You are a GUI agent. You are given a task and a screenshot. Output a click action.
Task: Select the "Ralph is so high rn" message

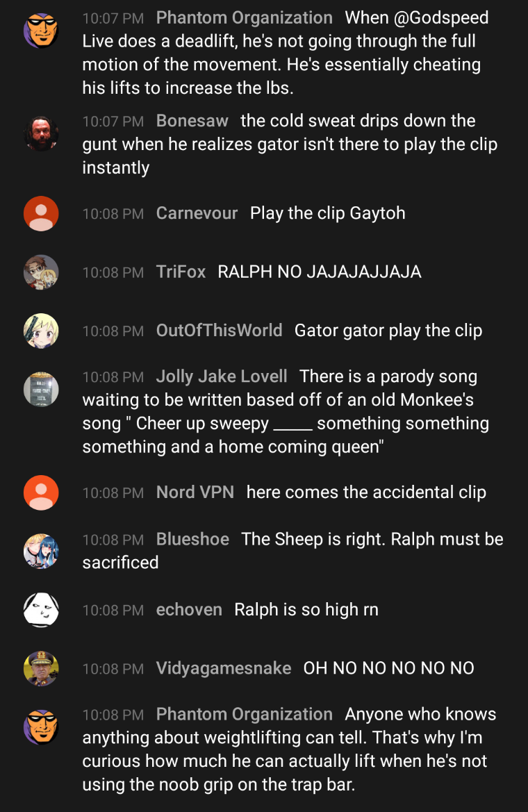[306, 609]
